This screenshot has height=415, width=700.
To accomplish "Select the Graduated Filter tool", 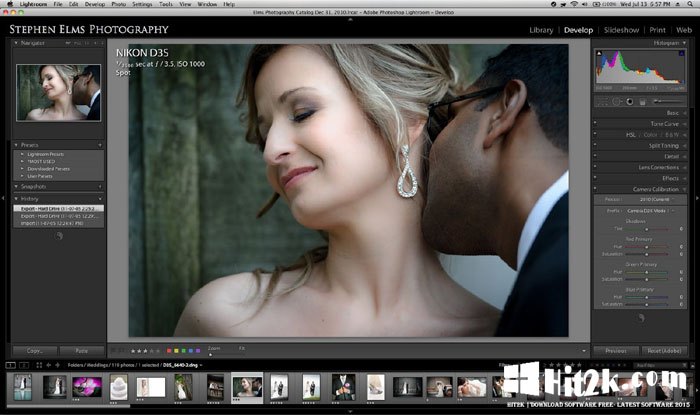I will (642, 102).
